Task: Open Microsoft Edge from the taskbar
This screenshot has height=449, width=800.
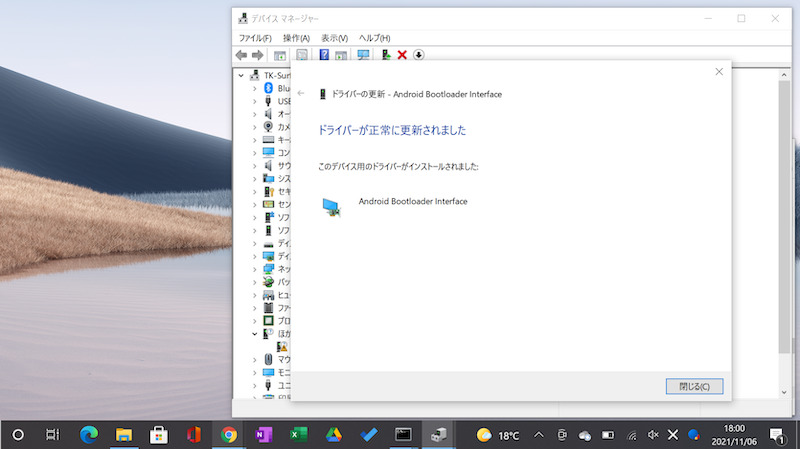Action: 89,435
